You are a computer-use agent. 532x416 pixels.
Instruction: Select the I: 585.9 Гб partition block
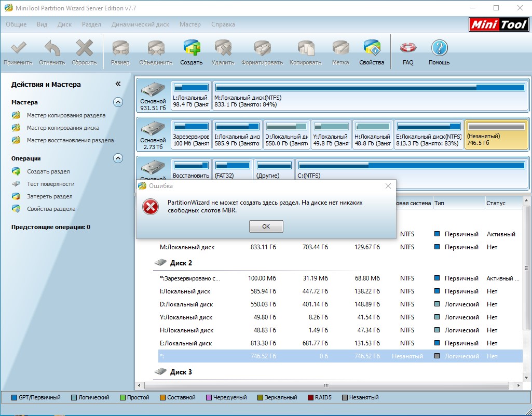point(238,135)
